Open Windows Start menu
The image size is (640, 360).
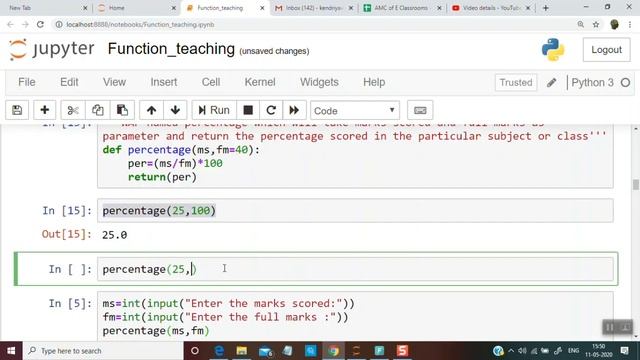click(x=11, y=351)
